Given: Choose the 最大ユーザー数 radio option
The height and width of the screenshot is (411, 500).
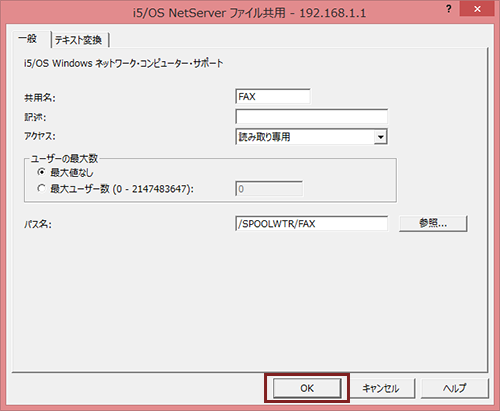Looking at the screenshot, I should [x=41, y=189].
